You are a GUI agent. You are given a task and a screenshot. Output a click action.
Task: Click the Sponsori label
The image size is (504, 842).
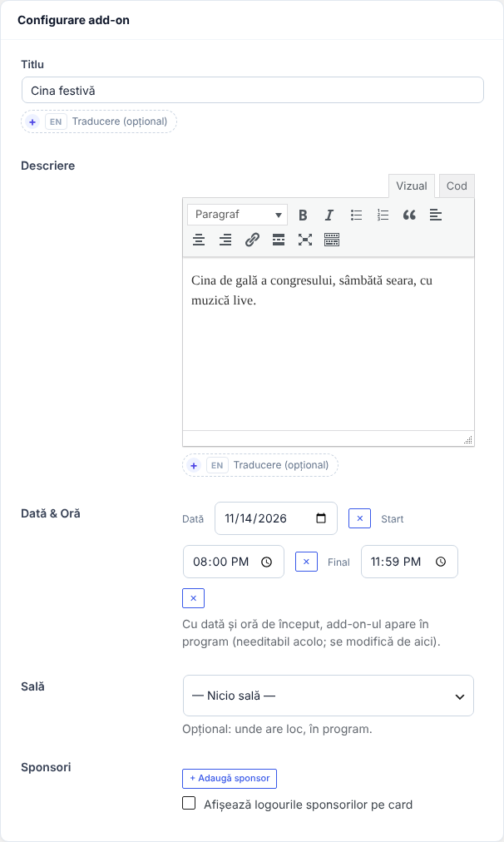pos(47,767)
